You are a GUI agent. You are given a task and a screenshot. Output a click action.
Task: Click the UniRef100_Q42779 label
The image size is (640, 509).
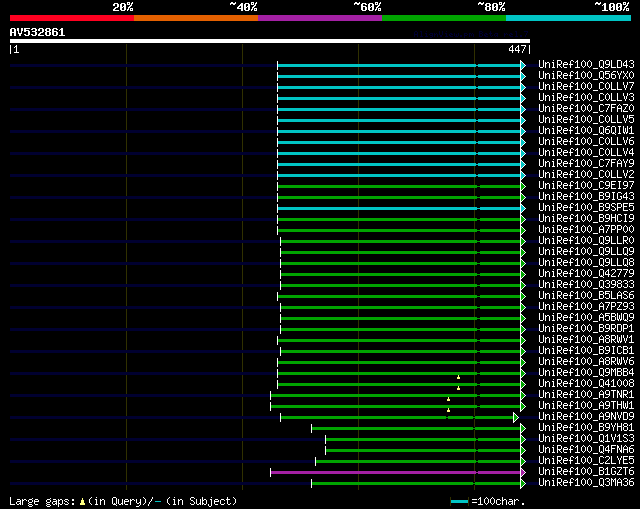point(586,274)
